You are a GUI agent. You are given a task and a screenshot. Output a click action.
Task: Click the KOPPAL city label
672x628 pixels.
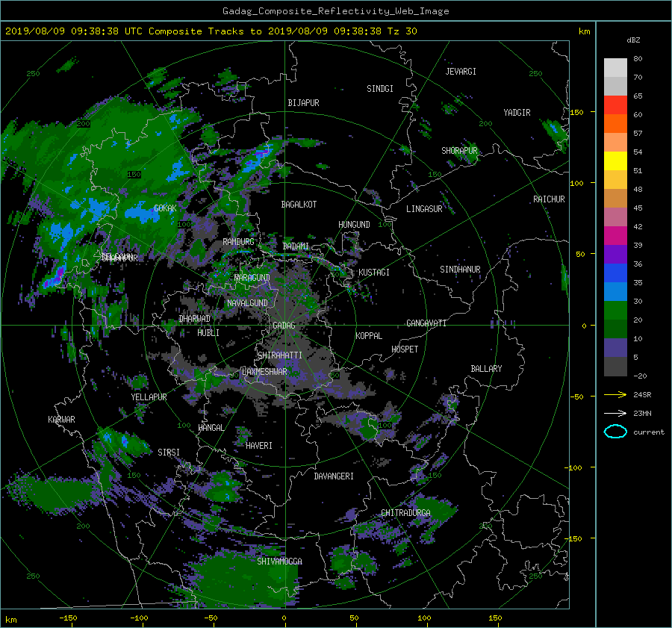pyautogui.click(x=369, y=336)
